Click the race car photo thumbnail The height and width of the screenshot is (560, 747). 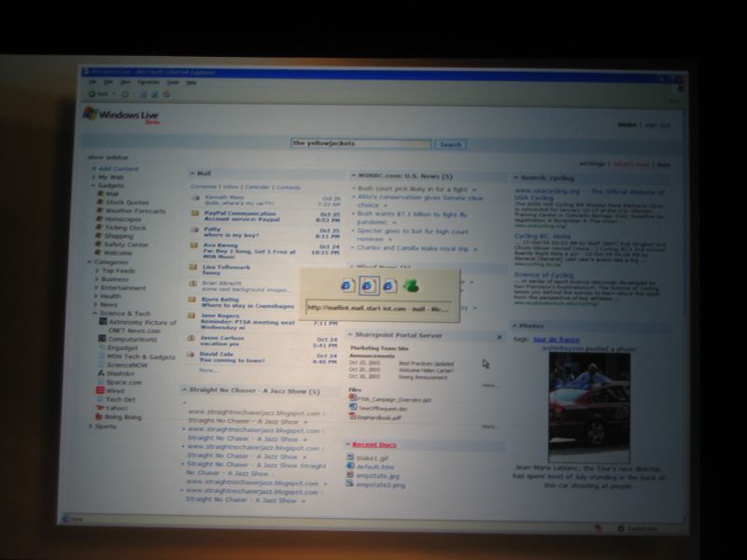click(x=588, y=408)
